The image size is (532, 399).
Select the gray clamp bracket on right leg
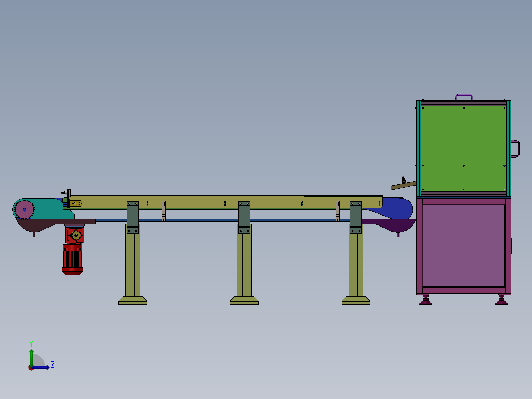tap(356, 217)
